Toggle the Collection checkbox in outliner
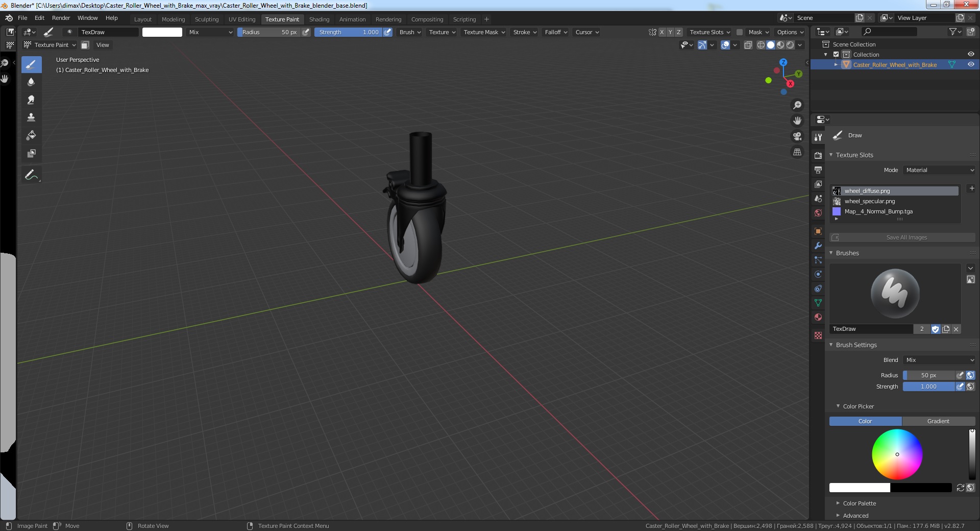This screenshot has width=980, height=531. coord(836,54)
